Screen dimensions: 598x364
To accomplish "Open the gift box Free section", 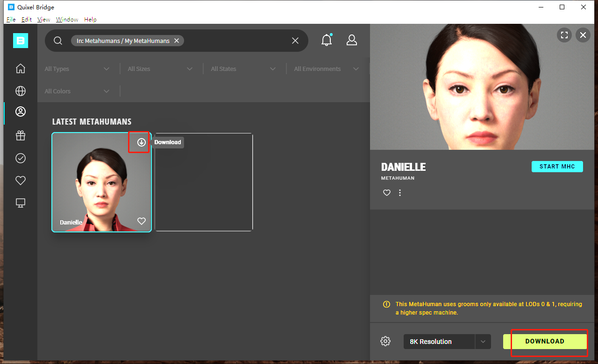I will pyautogui.click(x=21, y=135).
